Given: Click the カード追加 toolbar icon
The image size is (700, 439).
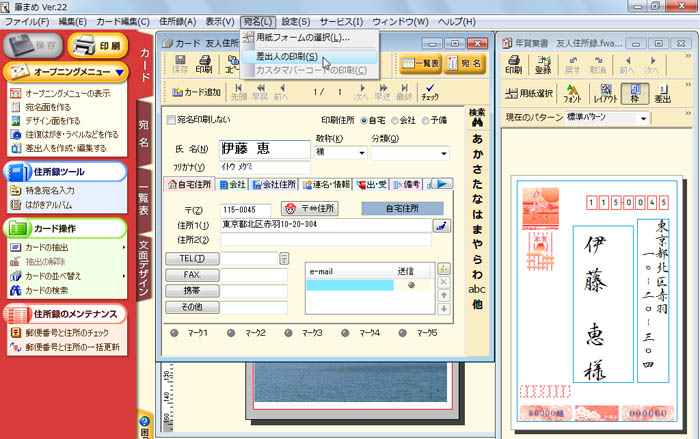Looking at the screenshot, I should (196, 92).
